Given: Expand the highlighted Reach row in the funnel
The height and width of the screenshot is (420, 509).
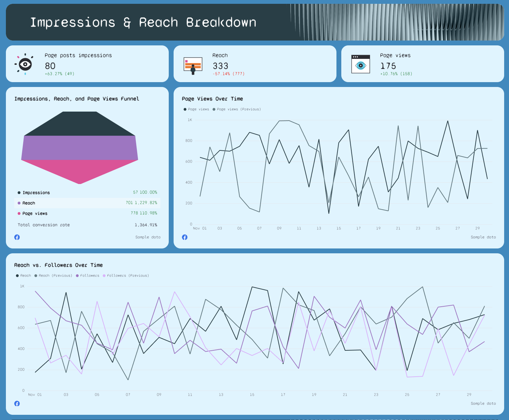Looking at the screenshot, I should coord(87,203).
